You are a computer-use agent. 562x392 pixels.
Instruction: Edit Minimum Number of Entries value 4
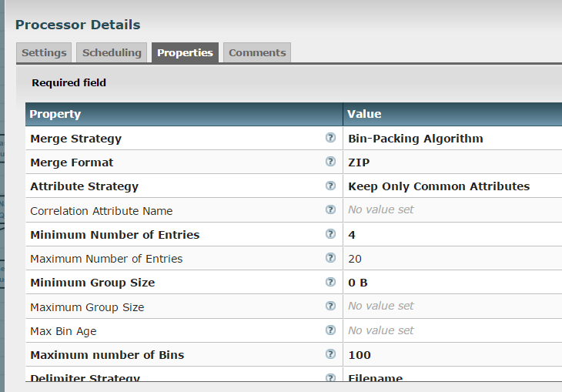point(352,235)
